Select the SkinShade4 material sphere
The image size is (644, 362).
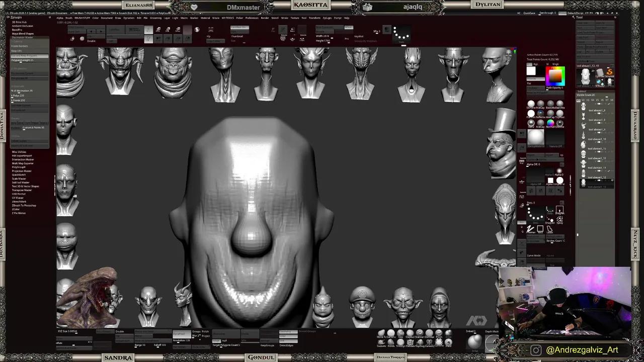tap(531, 104)
